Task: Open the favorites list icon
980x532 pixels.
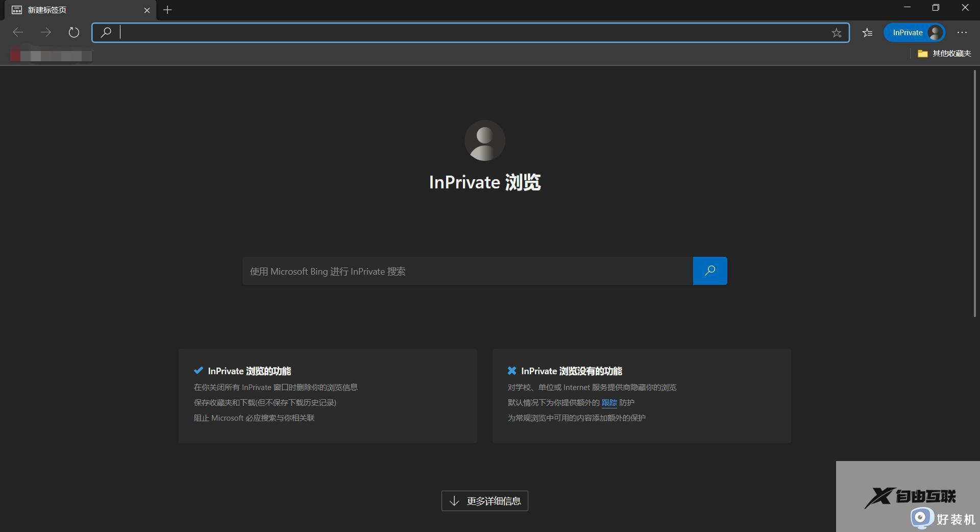Action: [867, 33]
